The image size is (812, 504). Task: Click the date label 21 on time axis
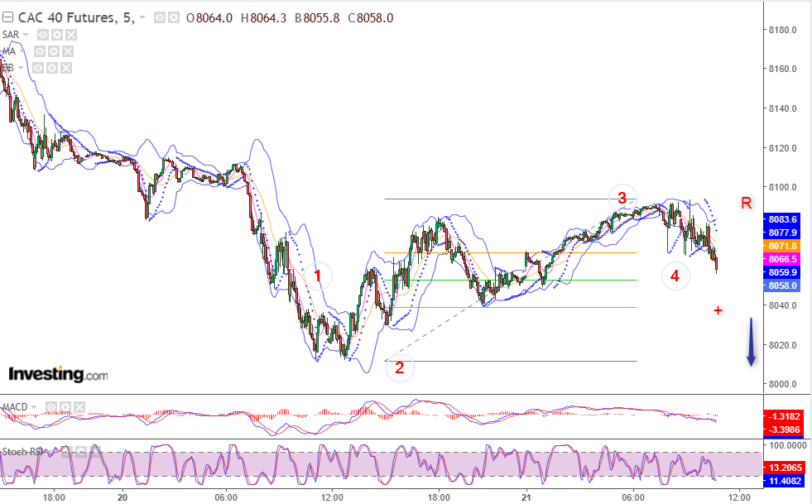pos(526,497)
